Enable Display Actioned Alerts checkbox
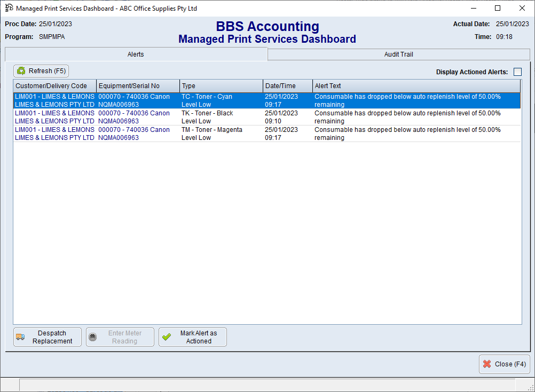Image resolution: width=535 pixels, height=392 pixels. pyautogui.click(x=517, y=72)
